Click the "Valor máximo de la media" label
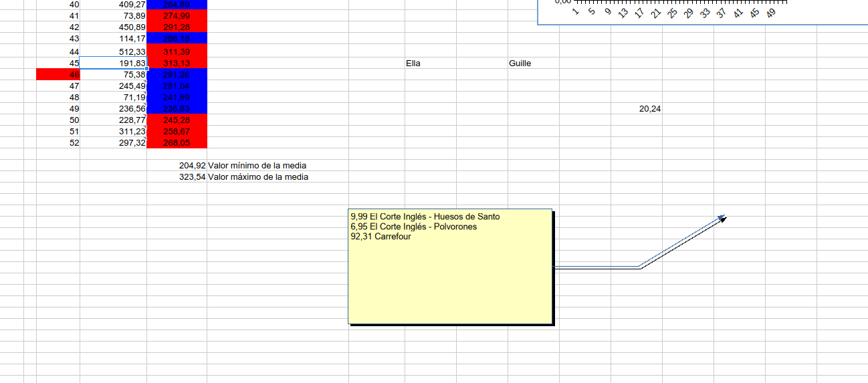868x383 pixels. (258, 177)
